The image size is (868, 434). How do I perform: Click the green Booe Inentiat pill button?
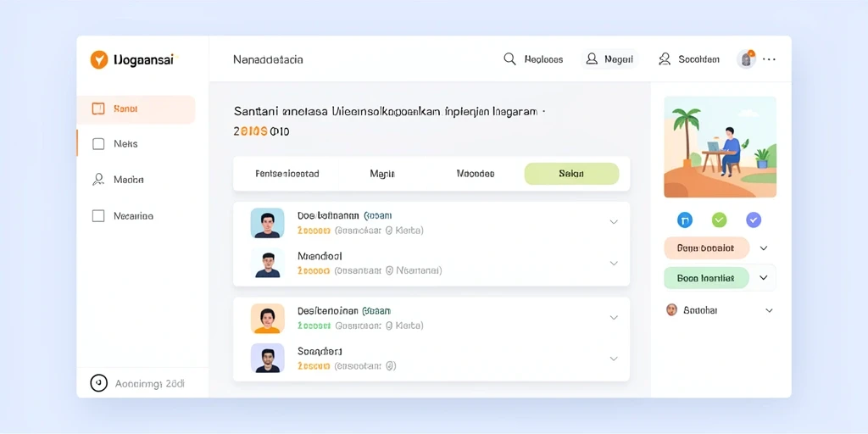706,278
